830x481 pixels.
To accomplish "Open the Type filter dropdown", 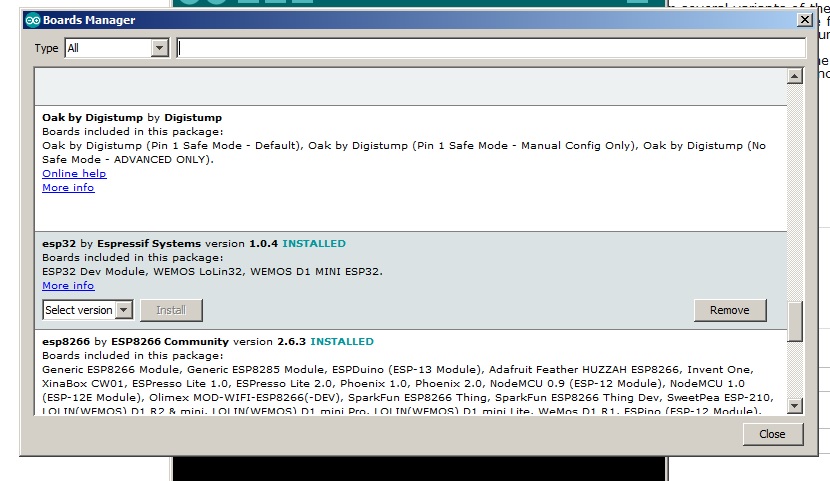I will tap(116, 48).
